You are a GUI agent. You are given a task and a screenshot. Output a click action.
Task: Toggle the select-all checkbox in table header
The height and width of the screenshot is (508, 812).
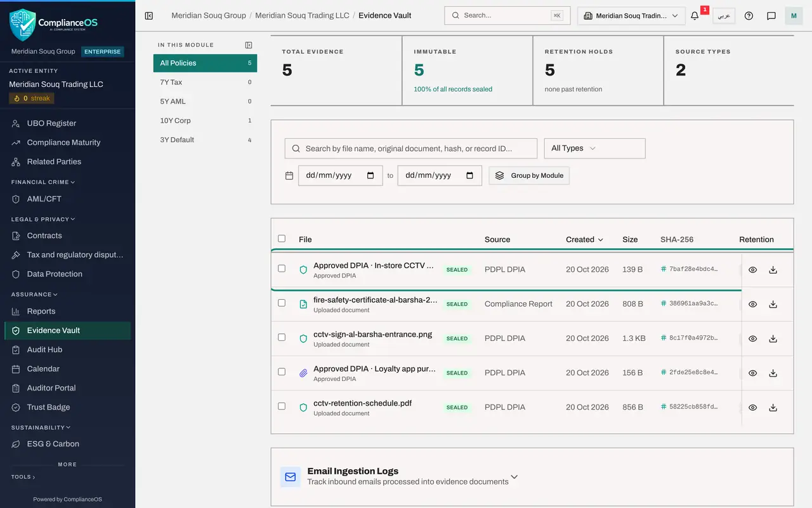click(x=282, y=239)
